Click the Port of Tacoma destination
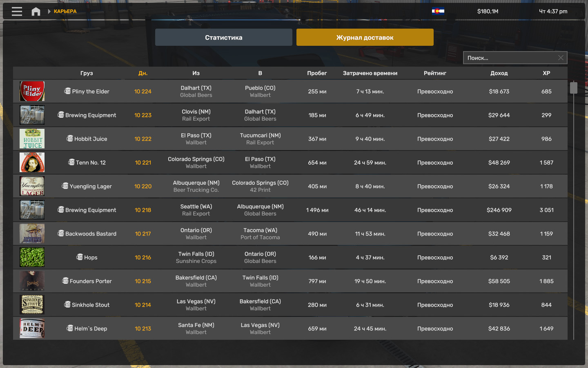Screen dimensions: 588x368 [x=260, y=238]
